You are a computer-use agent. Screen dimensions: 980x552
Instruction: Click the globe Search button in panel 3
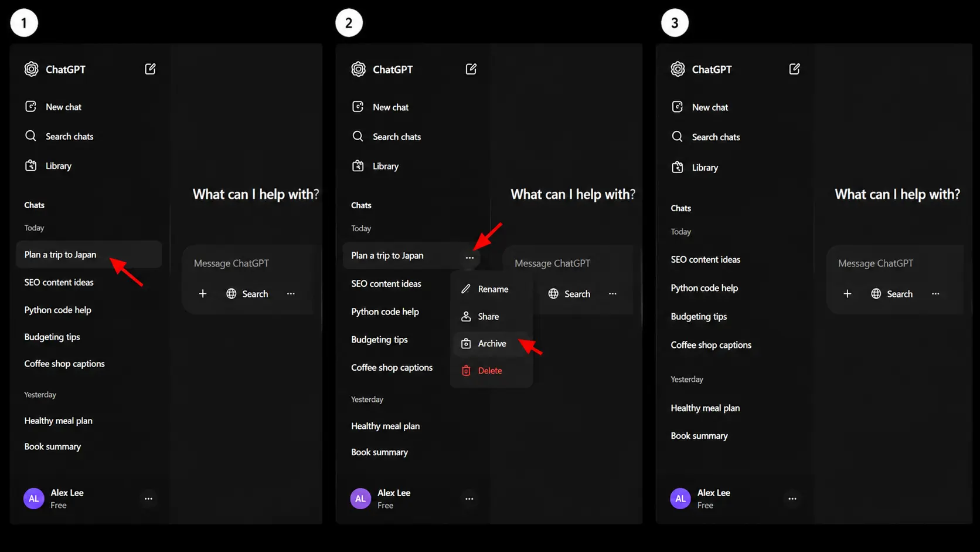pos(891,293)
